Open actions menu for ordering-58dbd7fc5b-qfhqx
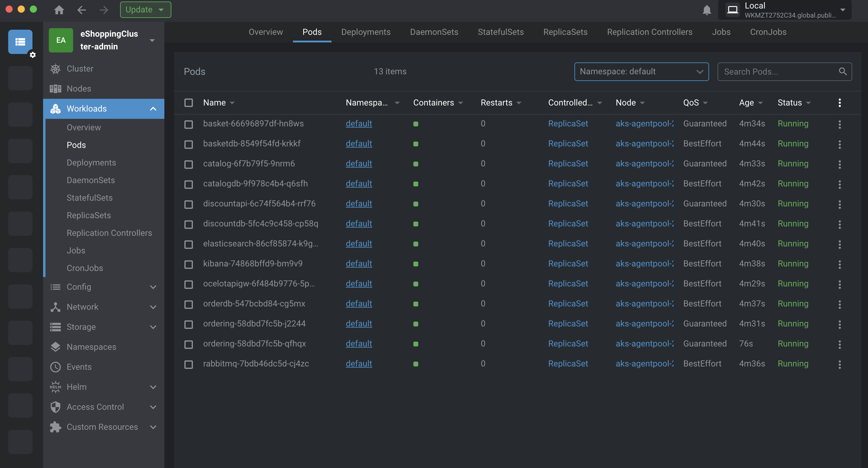 pyautogui.click(x=839, y=344)
